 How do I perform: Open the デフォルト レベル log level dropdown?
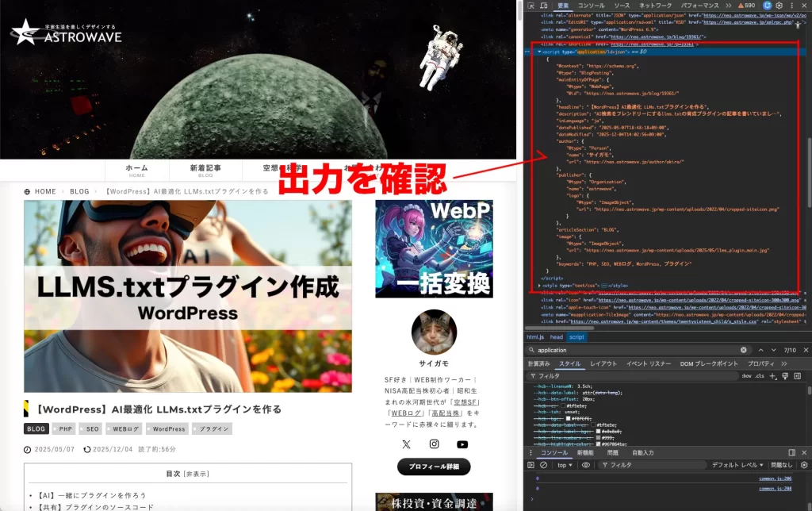tap(737, 464)
